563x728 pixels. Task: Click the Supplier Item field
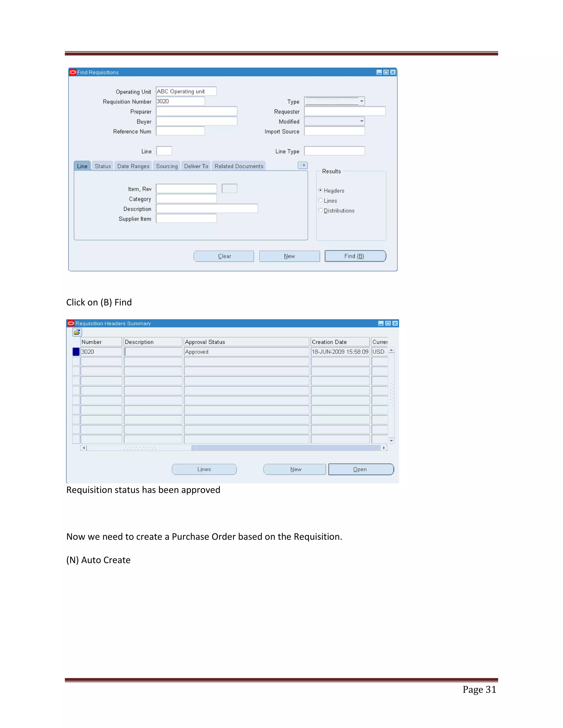coord(186,218)
